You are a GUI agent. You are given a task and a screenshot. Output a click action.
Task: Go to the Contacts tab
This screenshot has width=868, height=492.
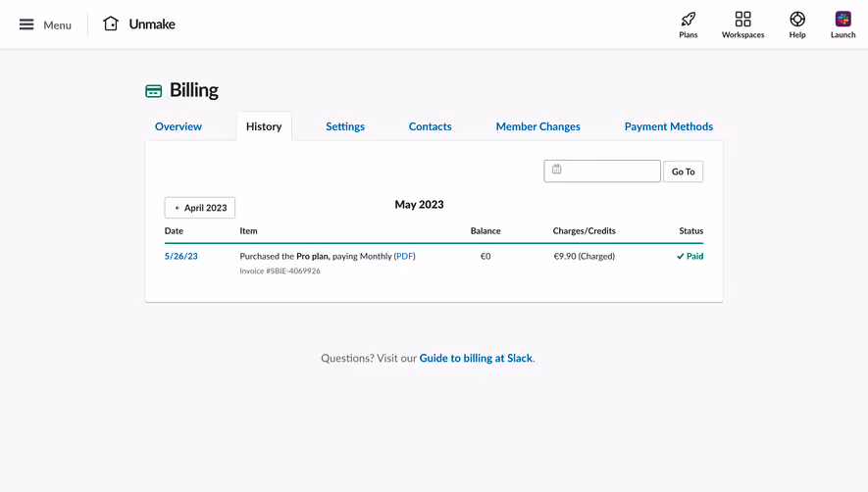coord(431,126)
